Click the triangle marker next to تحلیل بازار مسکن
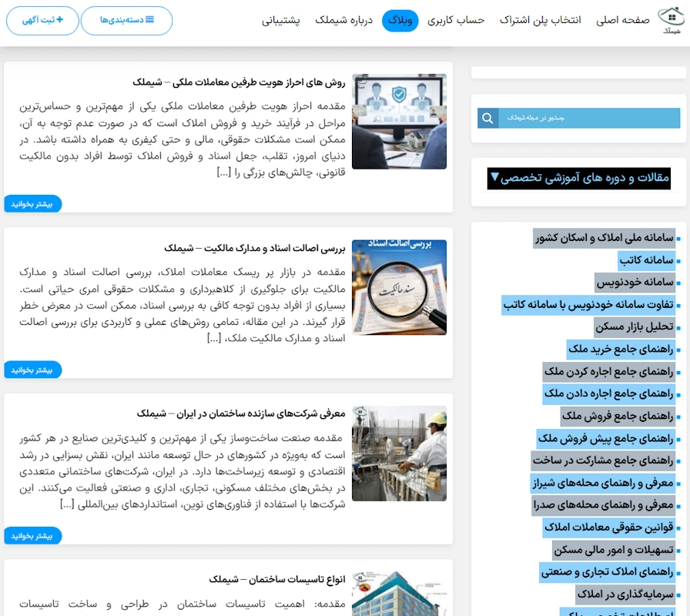 (678, 326)
